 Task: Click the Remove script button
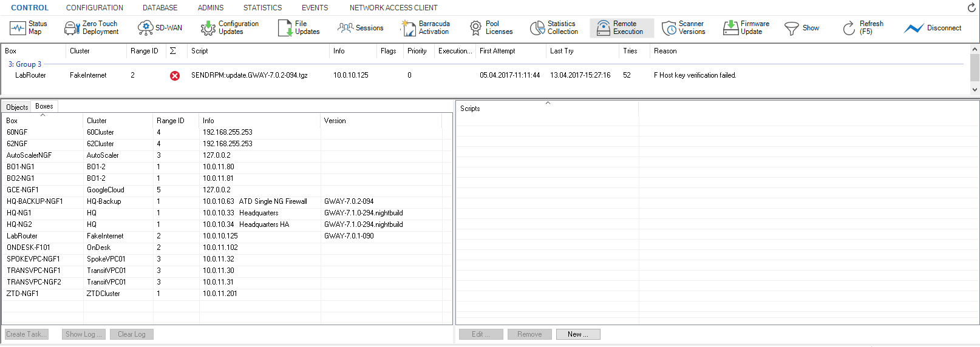pyautogui.click(x=529, y=334)
